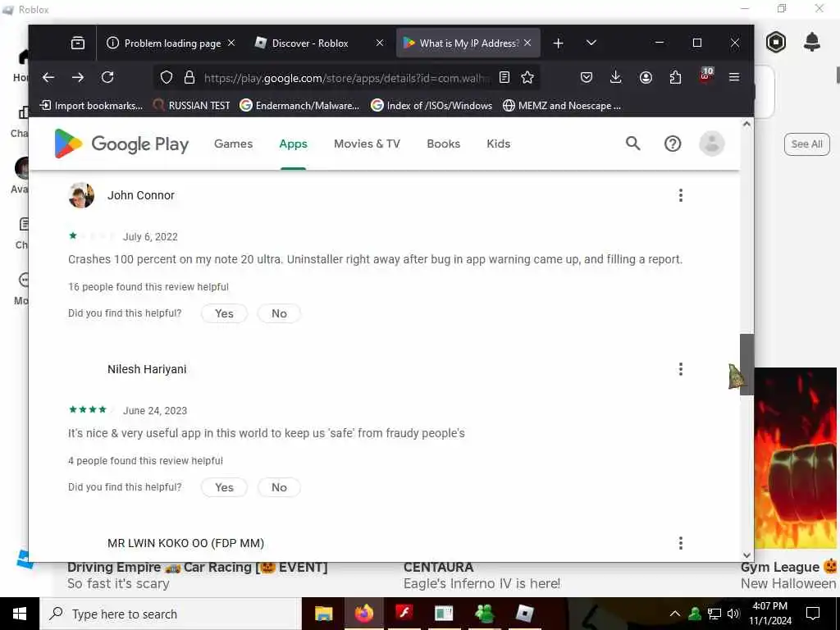Open the Firefox View icon in tab bar
The width and height of the screenshot is (840, 630).
pos(78,43)
